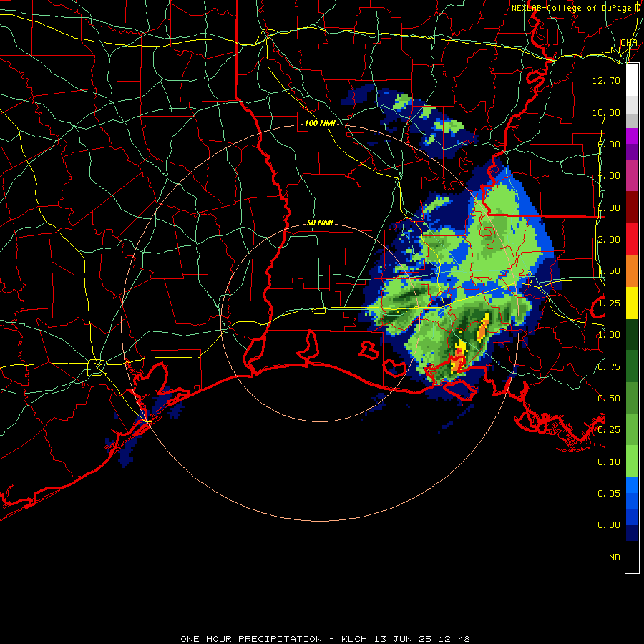Select the 0.75 scale value
The image size is (644, 644).
pyautogui.click(x=609, y=367)
